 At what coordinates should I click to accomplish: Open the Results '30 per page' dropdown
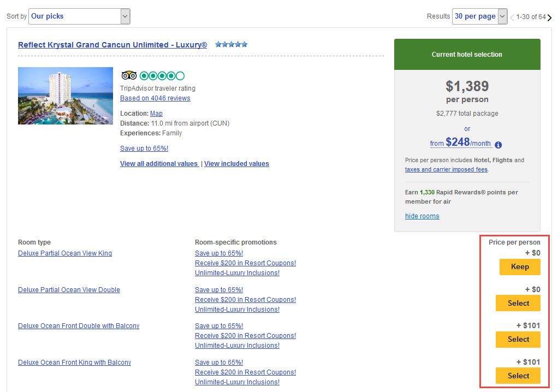(480, 16)
